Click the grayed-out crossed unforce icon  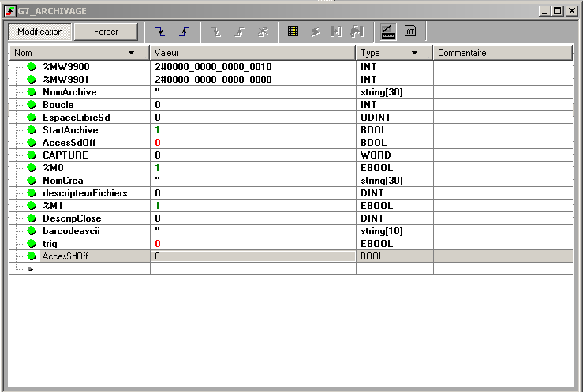pyautogui.click(x=263, y=32)
